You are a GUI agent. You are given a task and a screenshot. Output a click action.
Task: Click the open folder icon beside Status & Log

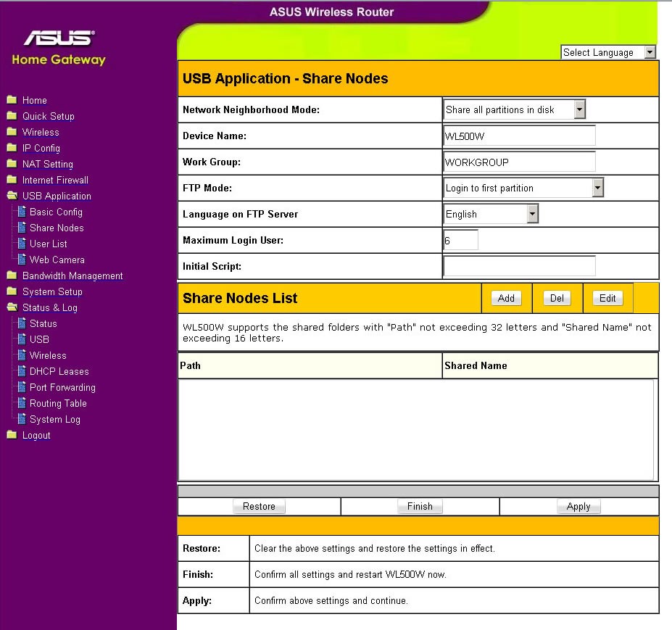[12, 307]
